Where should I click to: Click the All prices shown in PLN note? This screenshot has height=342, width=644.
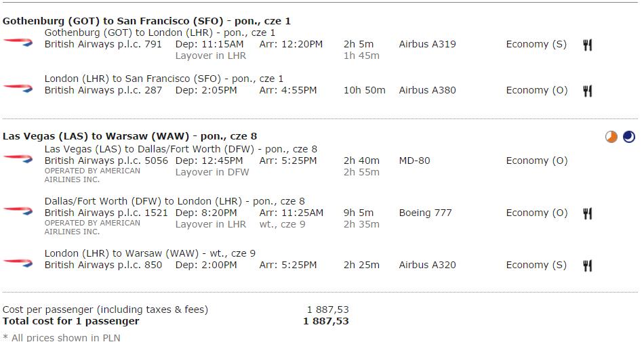(62, 337)
